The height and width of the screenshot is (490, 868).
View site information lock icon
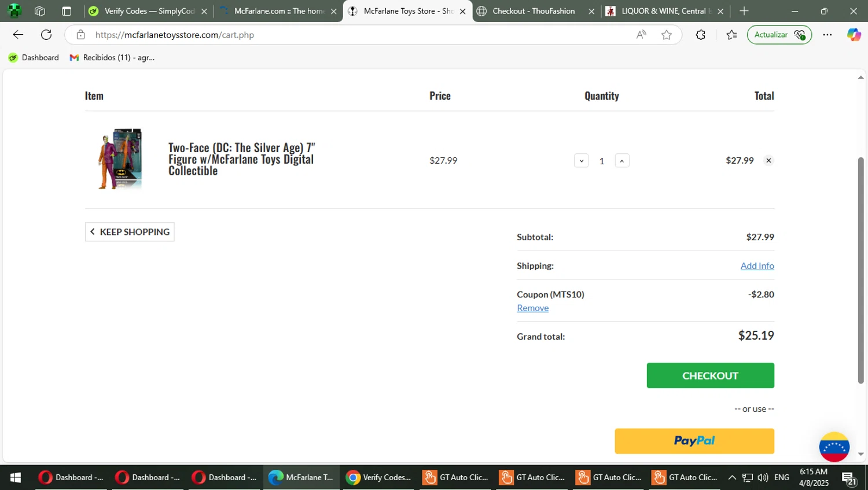[81, 35]
